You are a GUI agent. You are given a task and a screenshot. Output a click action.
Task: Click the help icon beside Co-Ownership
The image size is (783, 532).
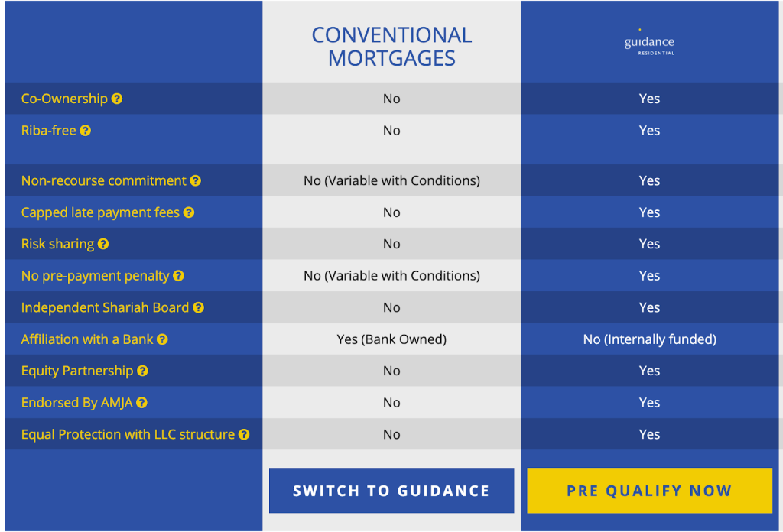(x=117, y=99)
